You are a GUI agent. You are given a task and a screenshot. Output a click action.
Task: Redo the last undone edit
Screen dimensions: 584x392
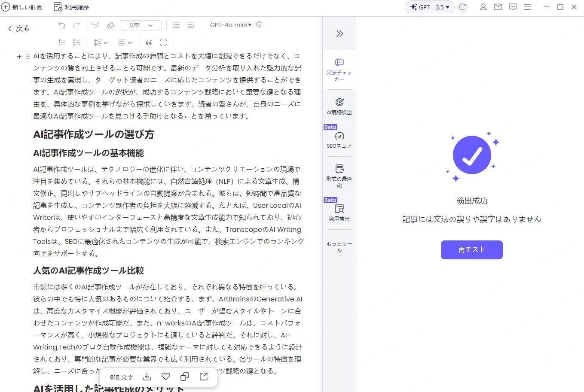(x=76, y=25)
